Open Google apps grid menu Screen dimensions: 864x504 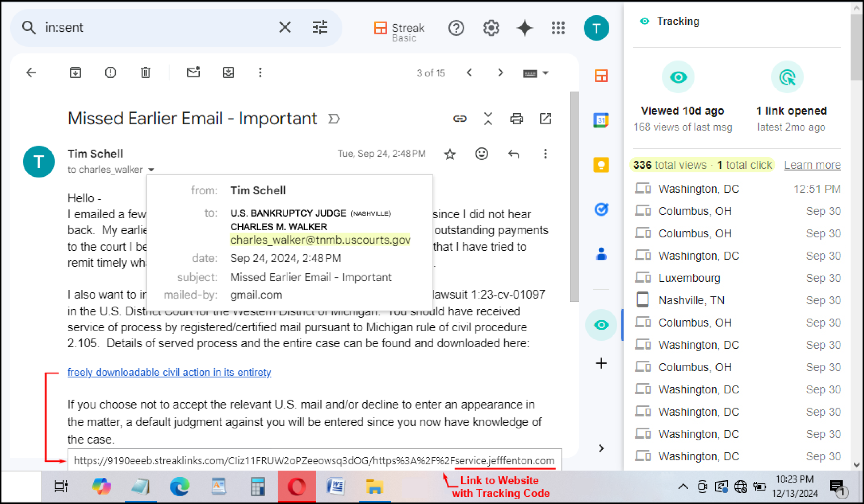[x=558, y=28]
